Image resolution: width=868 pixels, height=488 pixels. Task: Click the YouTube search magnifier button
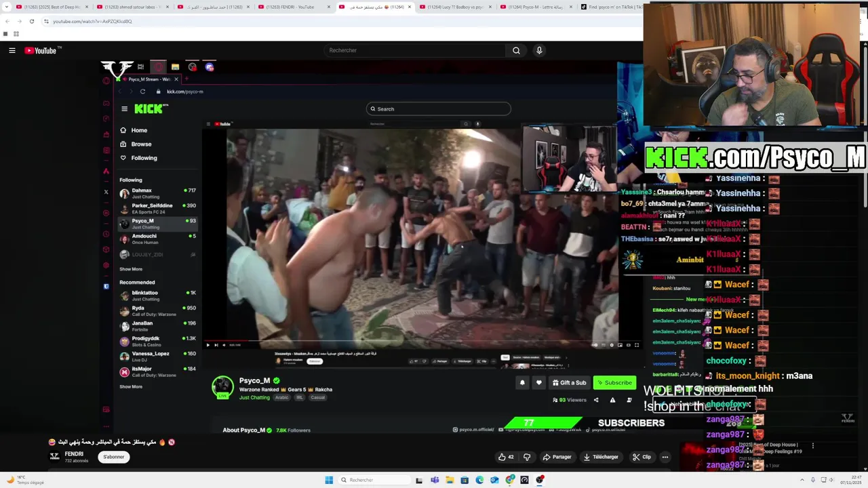(x=516, y=50)
